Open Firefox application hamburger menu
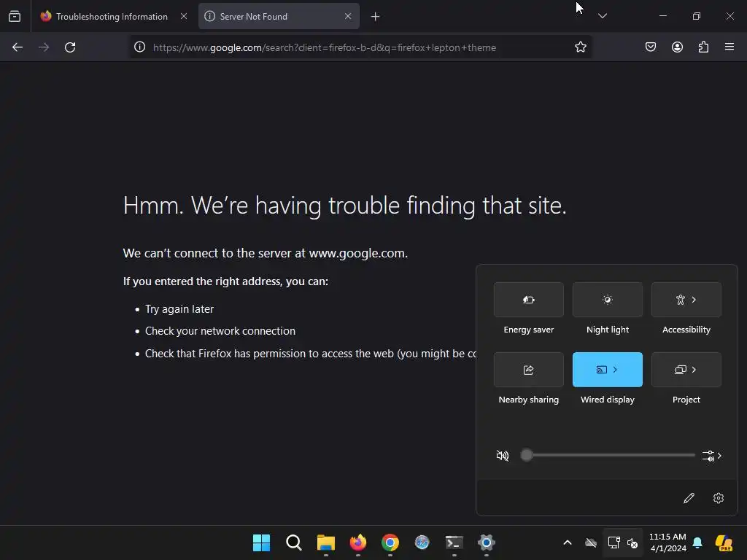The image size is (747, 560). [729, 47]
